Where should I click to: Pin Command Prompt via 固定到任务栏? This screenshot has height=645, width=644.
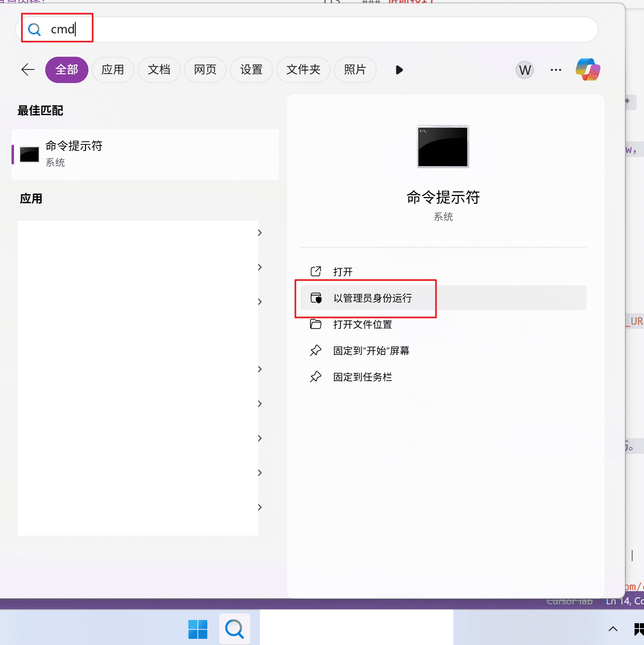tap(362, 377)
